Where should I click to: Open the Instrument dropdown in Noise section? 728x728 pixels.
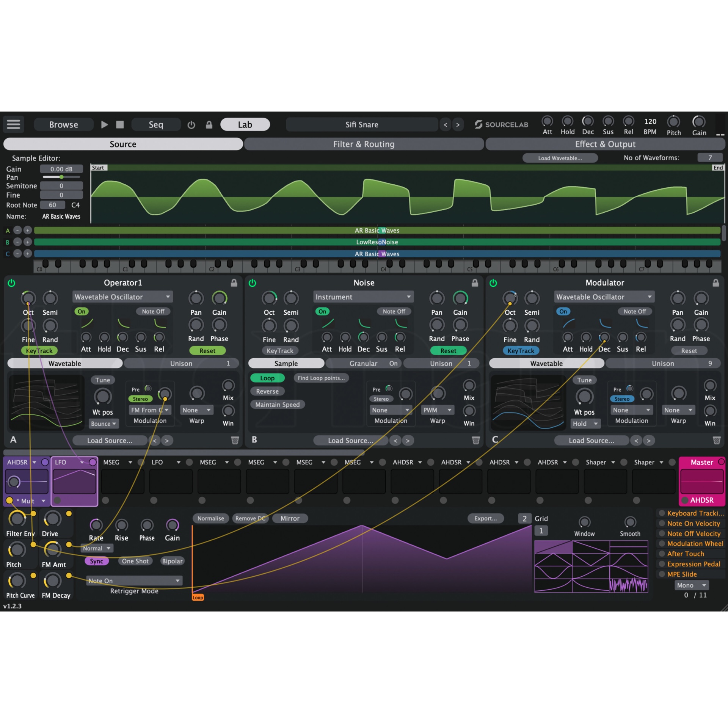(363, 297)
